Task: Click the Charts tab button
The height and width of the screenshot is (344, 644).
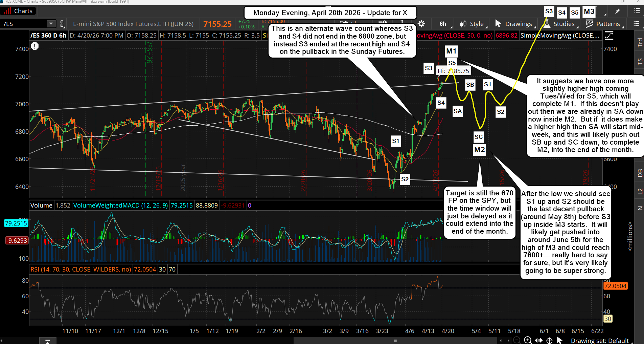Action: coord(18,11)
